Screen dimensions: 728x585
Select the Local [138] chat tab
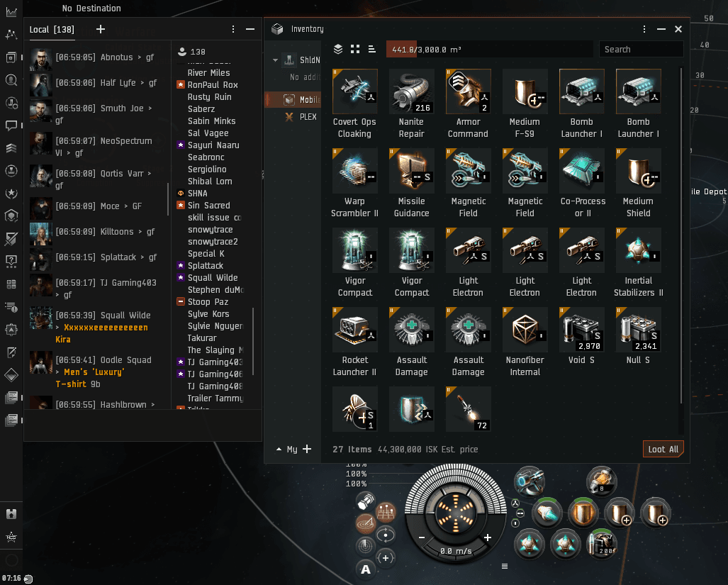pyautogui.click(x=52, y=29)
